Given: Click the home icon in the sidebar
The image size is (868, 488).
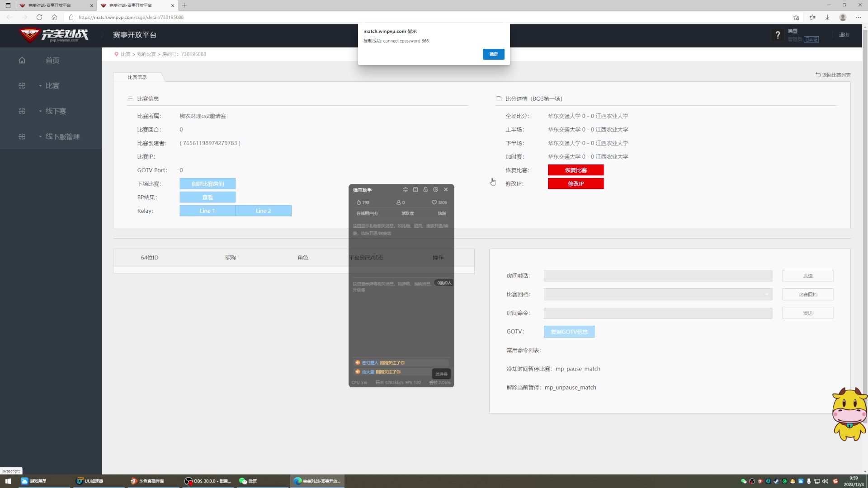Looking at the screenshot, I should coord(22,60).
